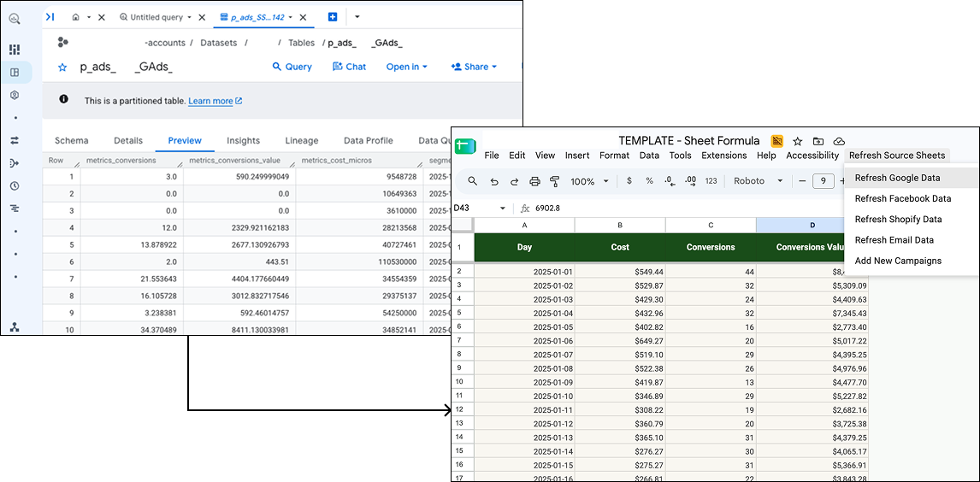Click the stacked bars icon in BigQuery sidebar
This screenshot has height=482, width=980.
point(15,209)
